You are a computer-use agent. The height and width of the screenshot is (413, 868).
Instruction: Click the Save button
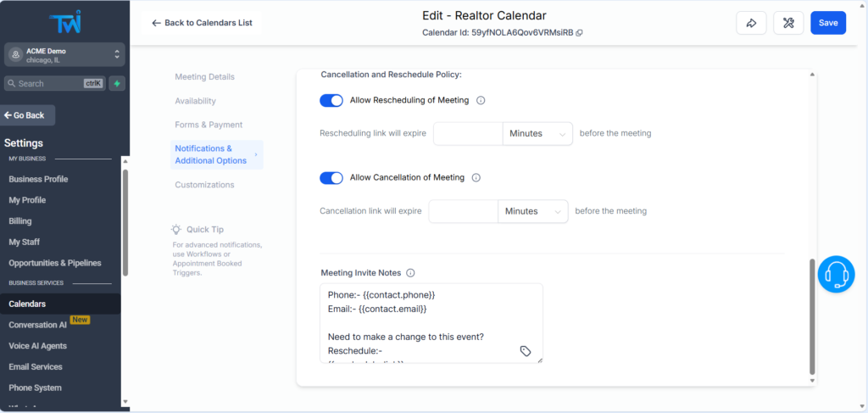tap(827, 23)
